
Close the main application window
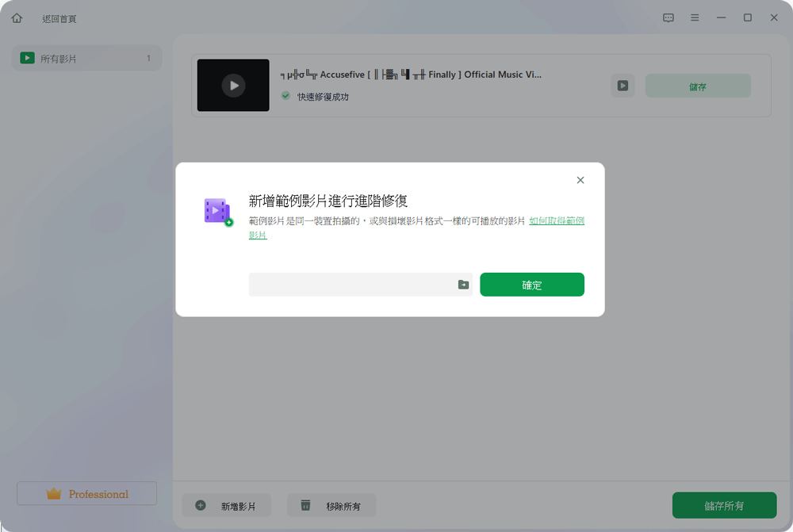point(774,18)
